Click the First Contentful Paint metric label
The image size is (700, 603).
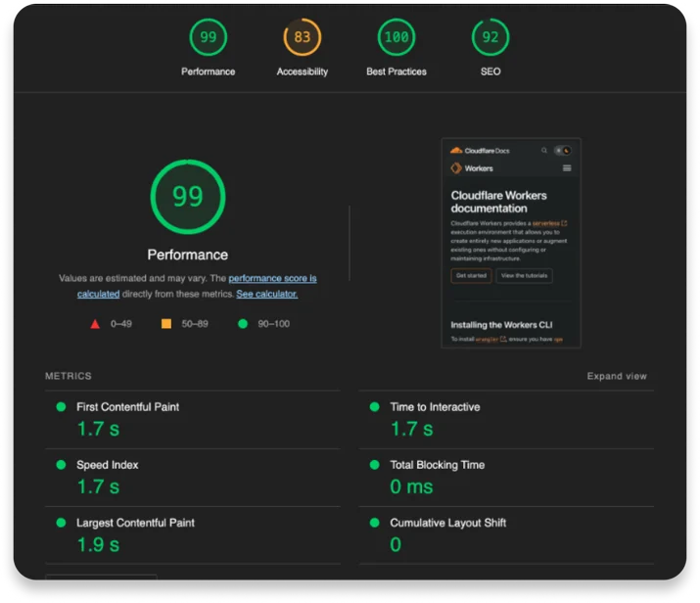tap(127, 407)
